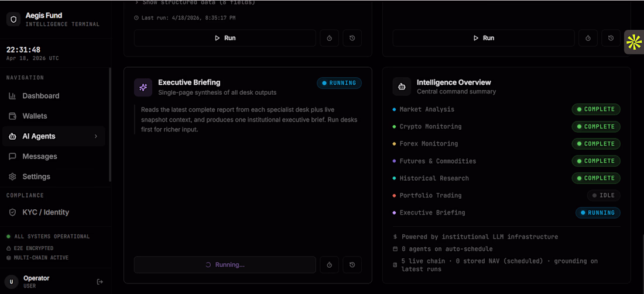Open the schedule timer beside the Running button

[x=329, y=265]
